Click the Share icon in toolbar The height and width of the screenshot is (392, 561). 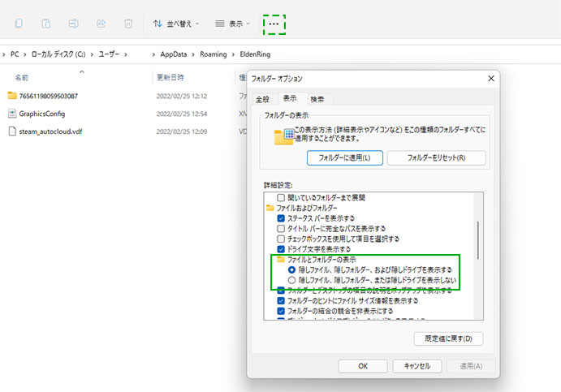pyautogui.click(x=101, y=24)
